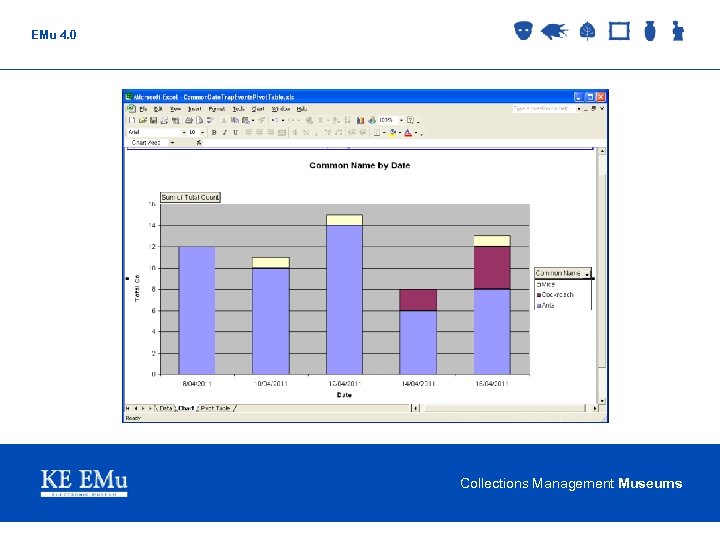Click the Type a question for help box
The height and width of the screenshot is (540, 720).
(x=543, y=109)
